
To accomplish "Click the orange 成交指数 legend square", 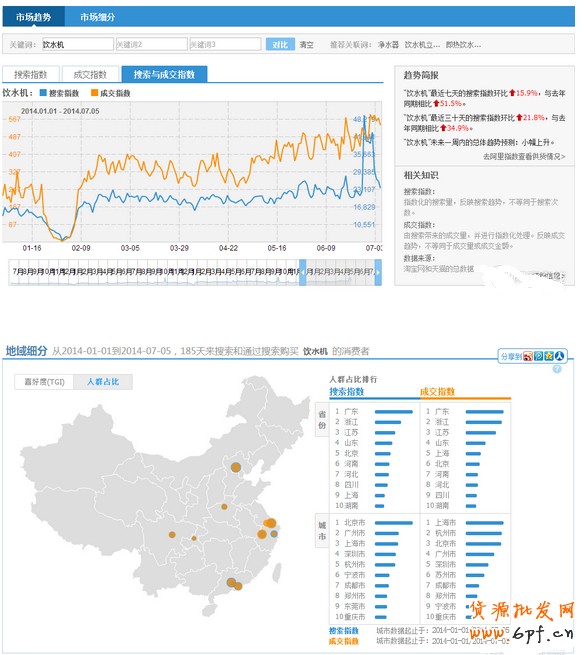I will coord(94,93).
